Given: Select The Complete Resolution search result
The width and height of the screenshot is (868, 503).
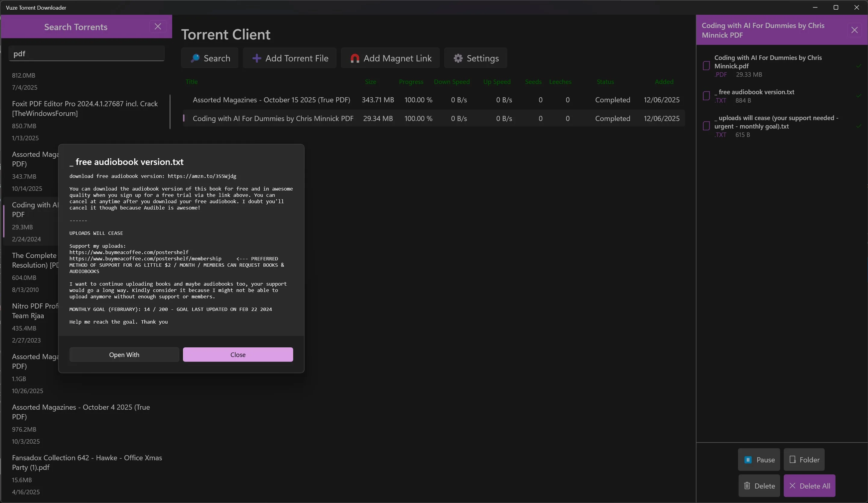Looking at the screenshot, I should point(31,272).
